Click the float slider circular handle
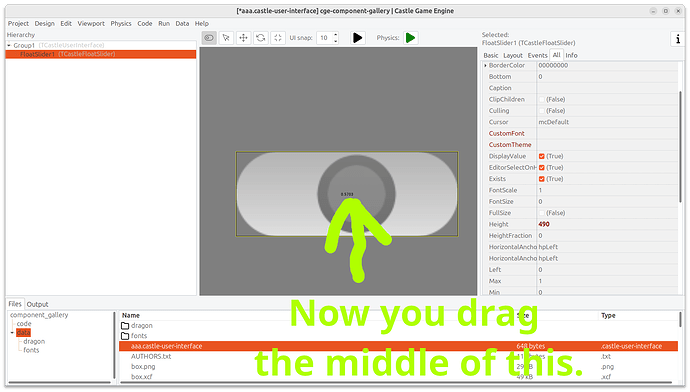The image size is (690, 392). pyautogui.click(x=356, y=194)
